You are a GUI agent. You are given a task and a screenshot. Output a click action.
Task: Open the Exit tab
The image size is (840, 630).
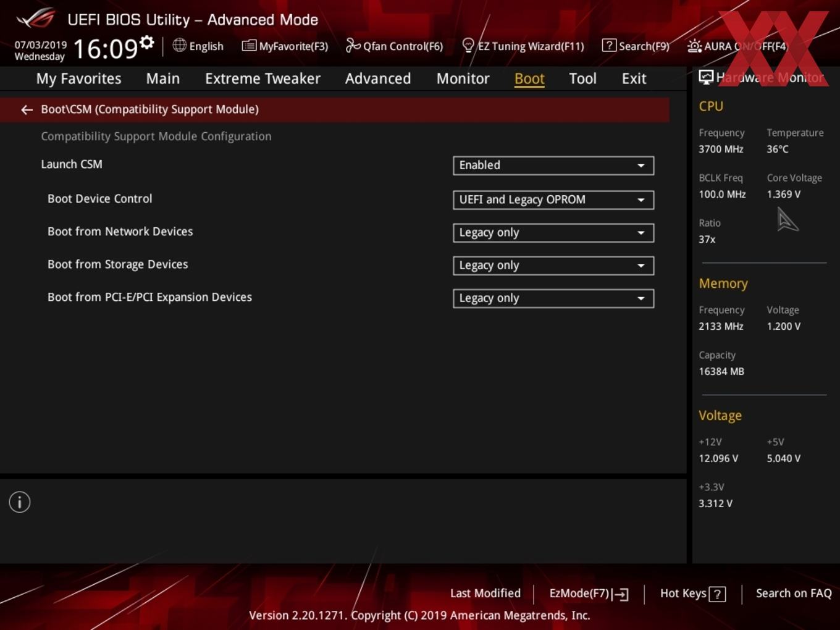tap(634, 78)
